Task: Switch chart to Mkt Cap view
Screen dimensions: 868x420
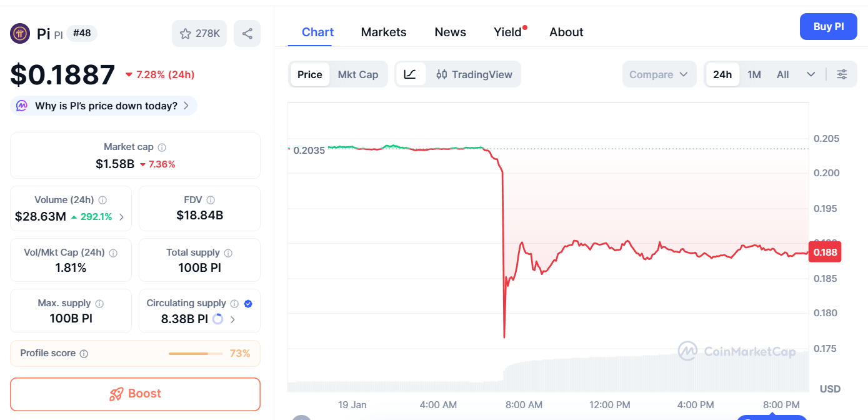Action: pos(357,74)
